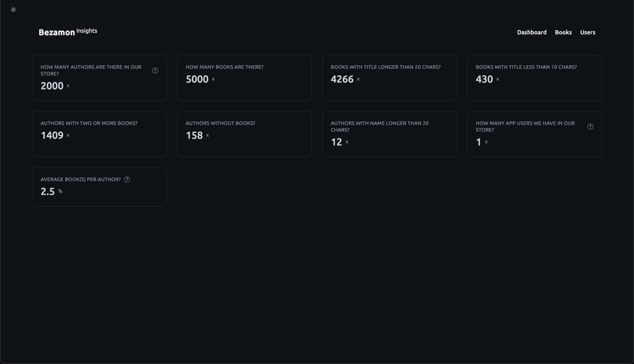Click the 430 value
Image resolution: width=634 pixels, height=364 pixels.
pos(484,79)
